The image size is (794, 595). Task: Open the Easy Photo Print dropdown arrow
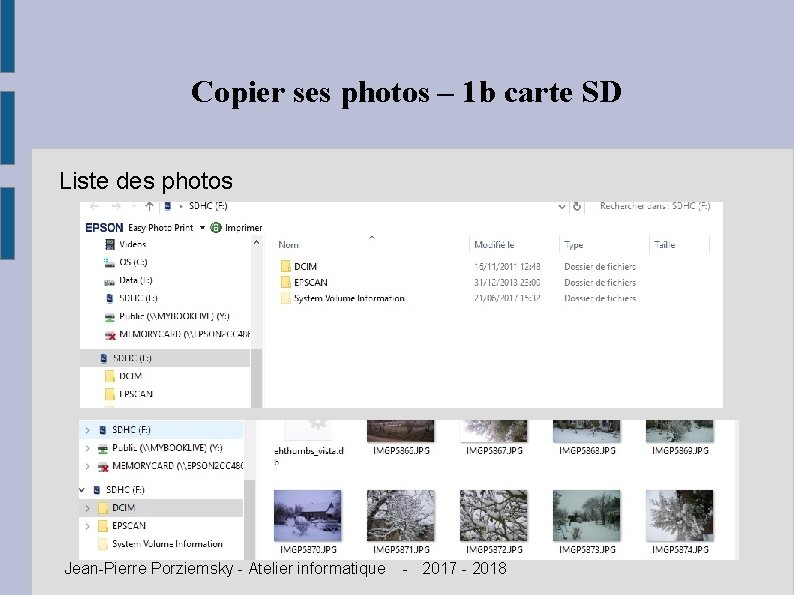[202, 228]
